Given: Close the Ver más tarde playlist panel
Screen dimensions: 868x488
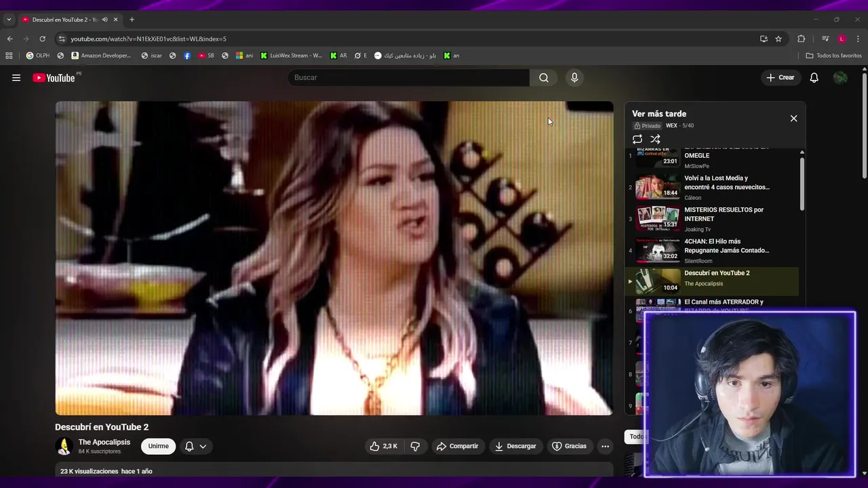Looking at the screenshot, I should point(793,119).
